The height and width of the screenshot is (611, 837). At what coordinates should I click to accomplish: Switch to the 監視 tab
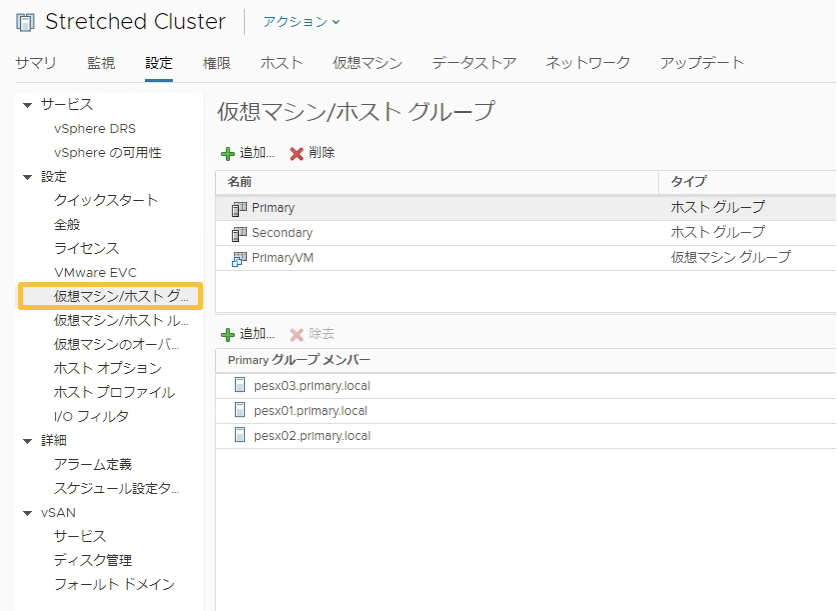click(x=101, y=63)
